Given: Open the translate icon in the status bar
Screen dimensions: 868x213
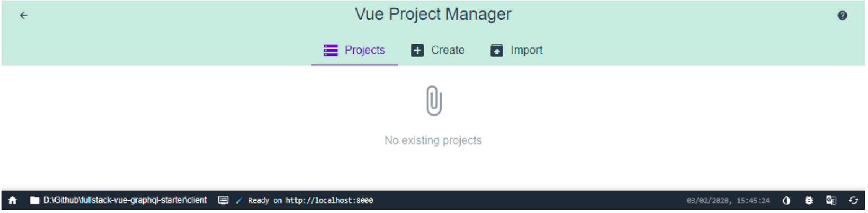Looking at the screenshot, I should coord(831,200).
